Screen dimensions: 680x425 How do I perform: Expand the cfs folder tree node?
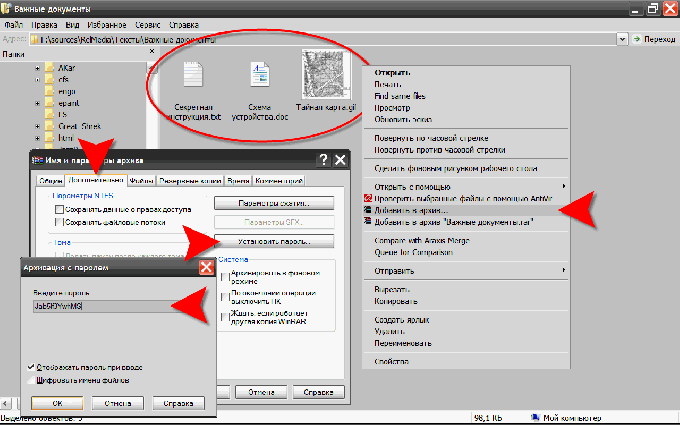click(37, 80)
